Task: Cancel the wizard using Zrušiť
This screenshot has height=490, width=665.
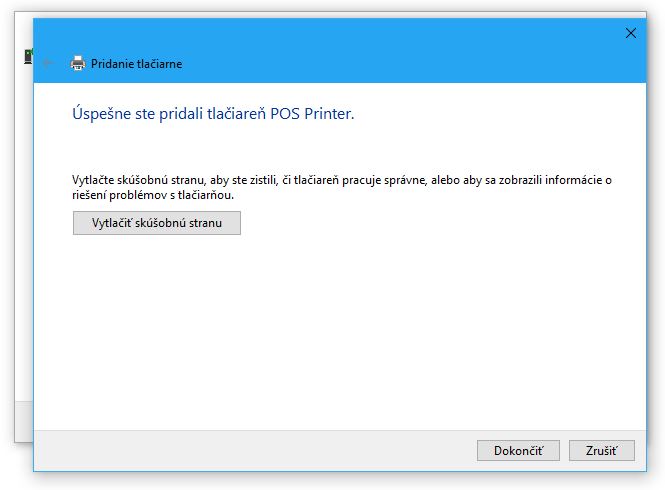Action: coord(602,451)
